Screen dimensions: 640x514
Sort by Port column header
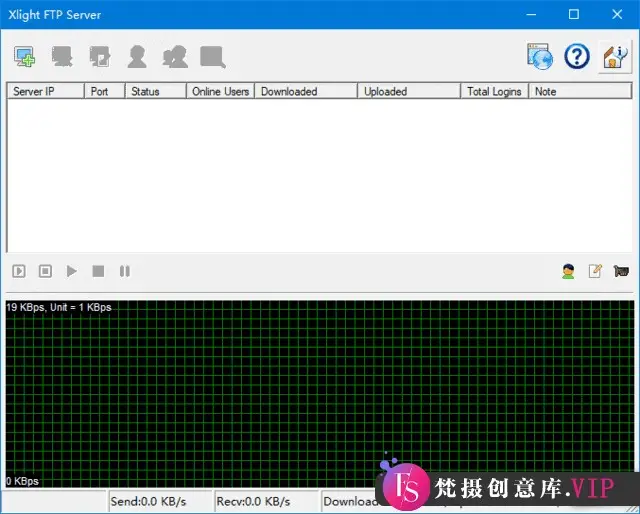(x=104, y=91)
